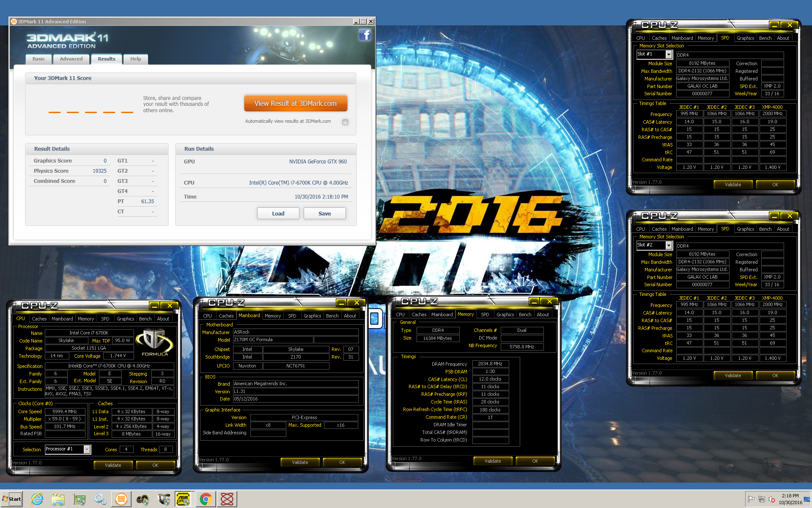Open the gears settings icon in taskbar

100,499
